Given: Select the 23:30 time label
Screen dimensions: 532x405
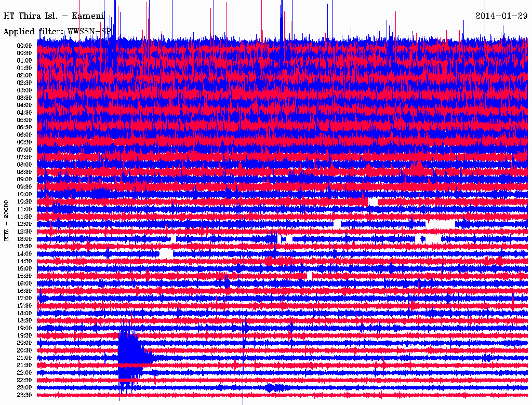Looking at the screenshot, I should pos(24,395).
